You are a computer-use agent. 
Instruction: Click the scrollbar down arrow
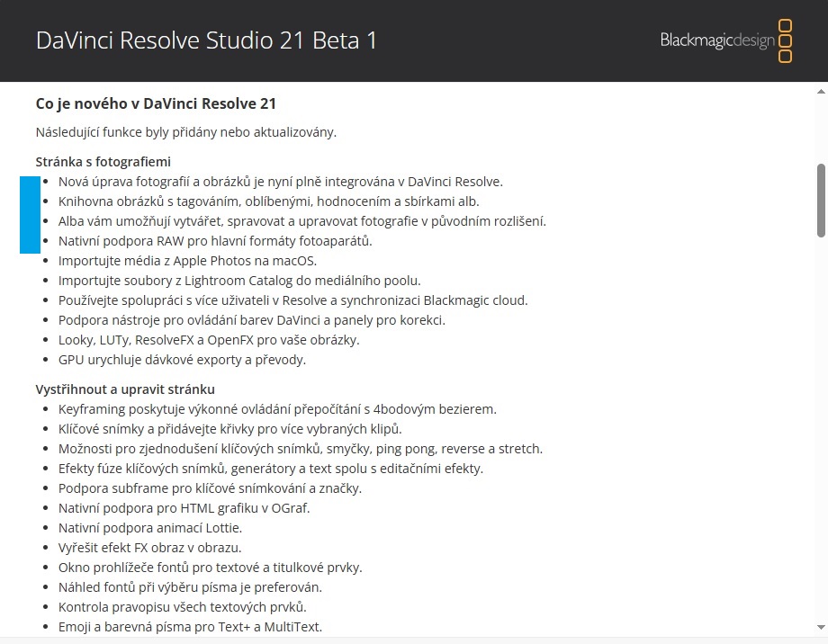pos(821,627)
